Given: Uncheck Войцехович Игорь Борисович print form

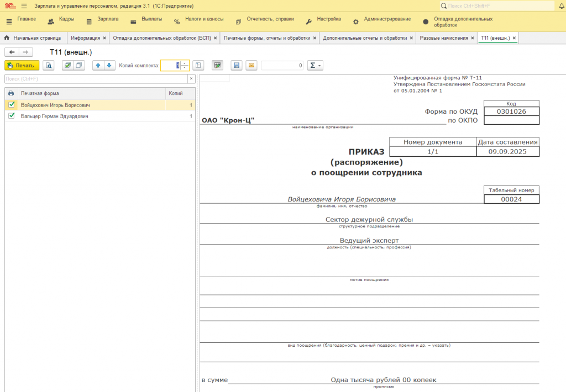Looking at the screenshot, I should 12,104.
